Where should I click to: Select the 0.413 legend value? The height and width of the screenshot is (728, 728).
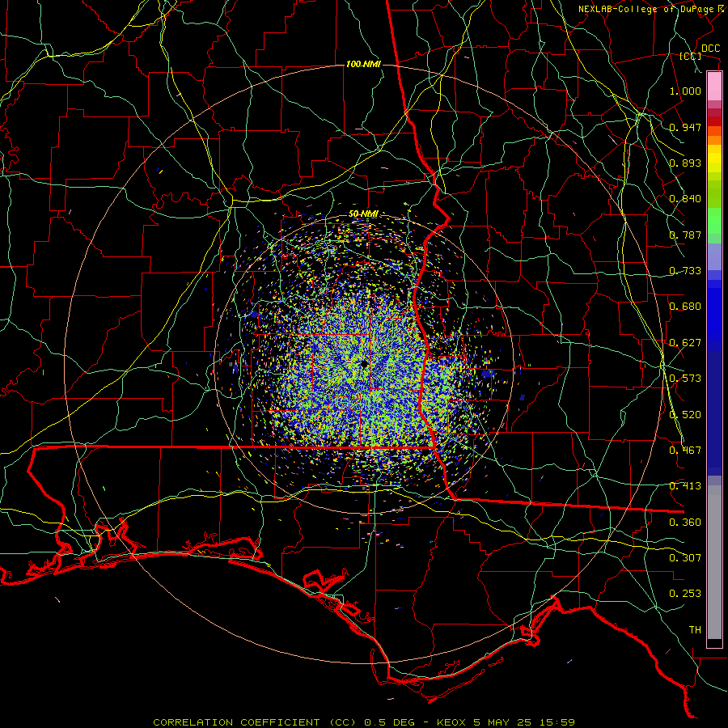point(685,486)
